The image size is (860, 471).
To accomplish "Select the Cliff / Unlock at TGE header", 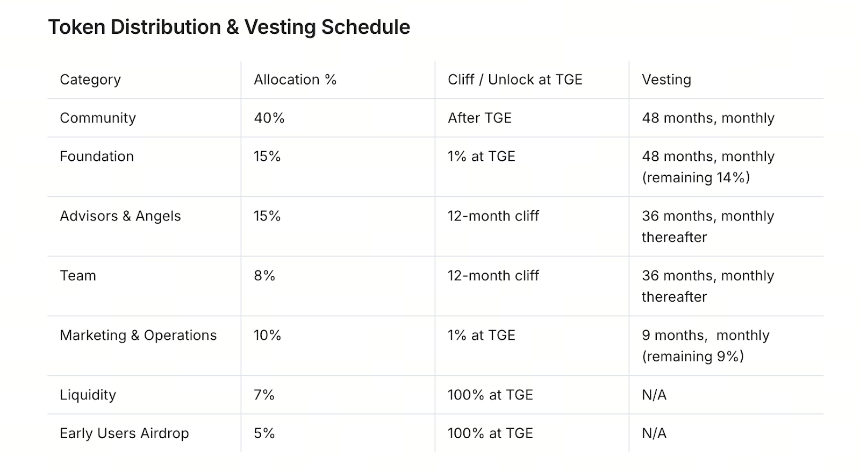I will tap(515, 80).
